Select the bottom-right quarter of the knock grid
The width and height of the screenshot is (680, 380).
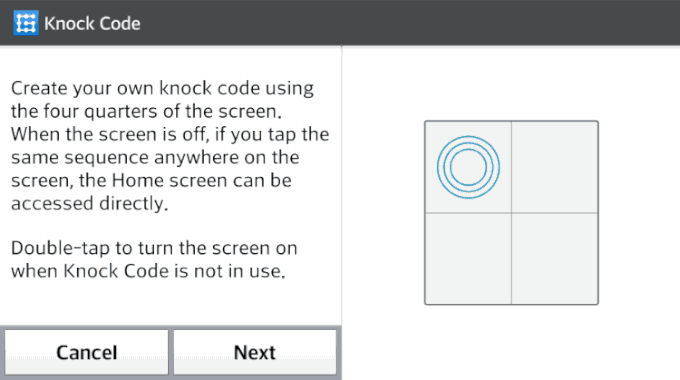point(555,259)
